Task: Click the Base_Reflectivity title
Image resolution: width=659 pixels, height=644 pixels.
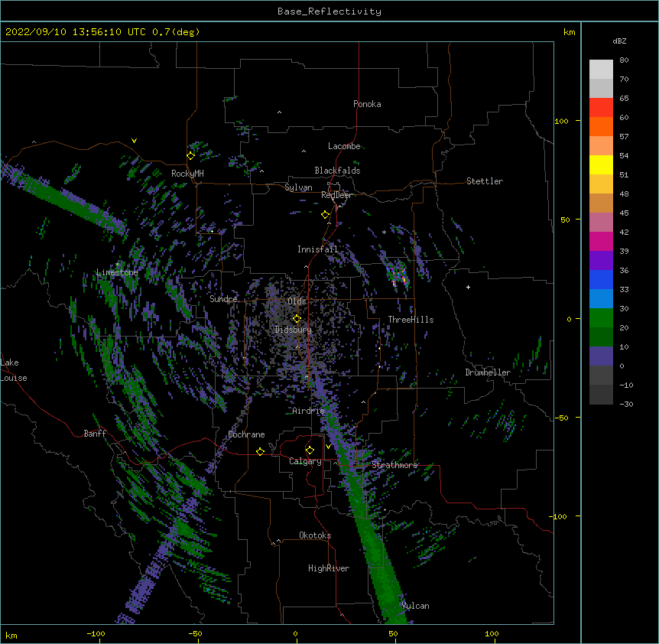Action: [x=329, y=11]
